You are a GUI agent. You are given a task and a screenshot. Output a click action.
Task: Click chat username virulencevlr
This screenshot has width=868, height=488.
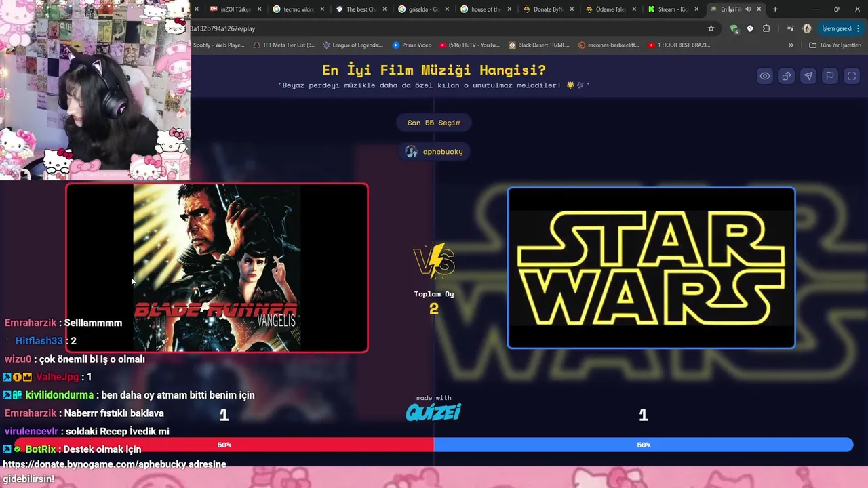pos(31,431)
